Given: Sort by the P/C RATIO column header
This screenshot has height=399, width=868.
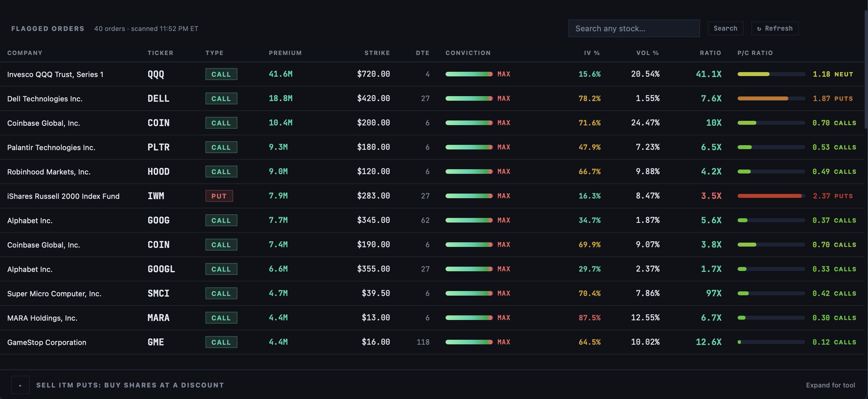Looking at the screenshot, I should pos(755,53).
